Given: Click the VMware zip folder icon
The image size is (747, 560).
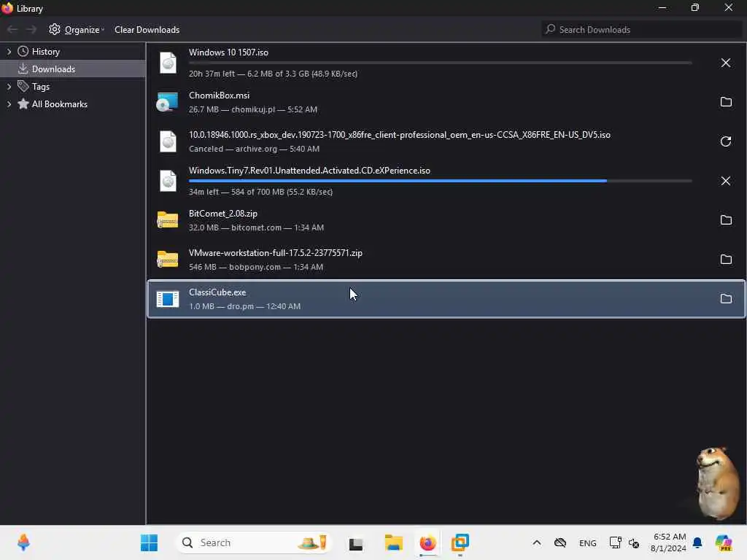Looking at the screenshot, I should tap(167, 260).
